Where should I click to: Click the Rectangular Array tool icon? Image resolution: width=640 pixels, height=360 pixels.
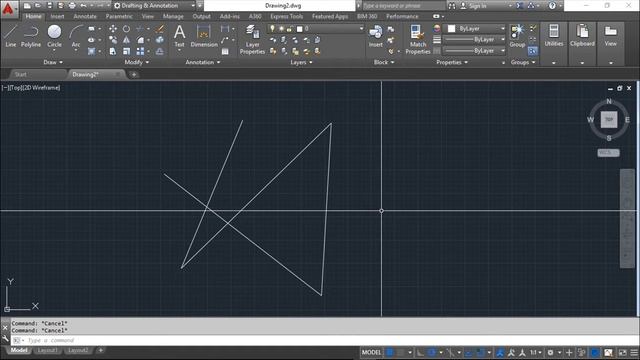140,51
